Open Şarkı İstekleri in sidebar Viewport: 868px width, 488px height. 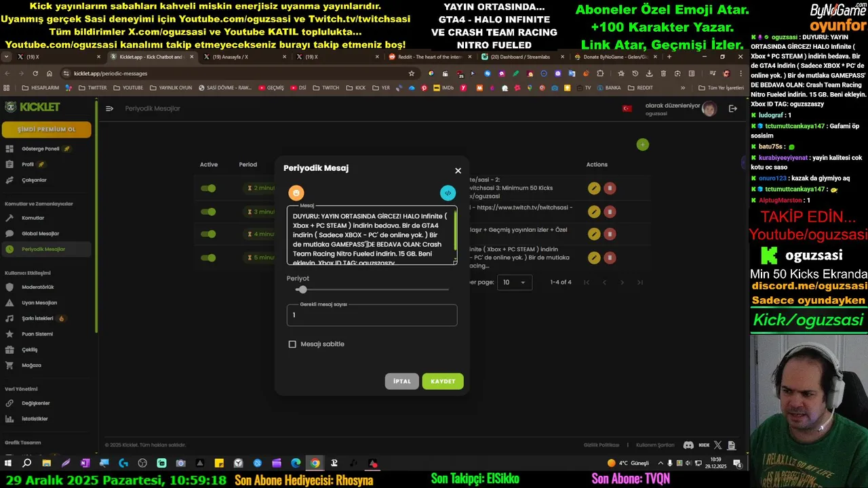click(x=46, y=318)
